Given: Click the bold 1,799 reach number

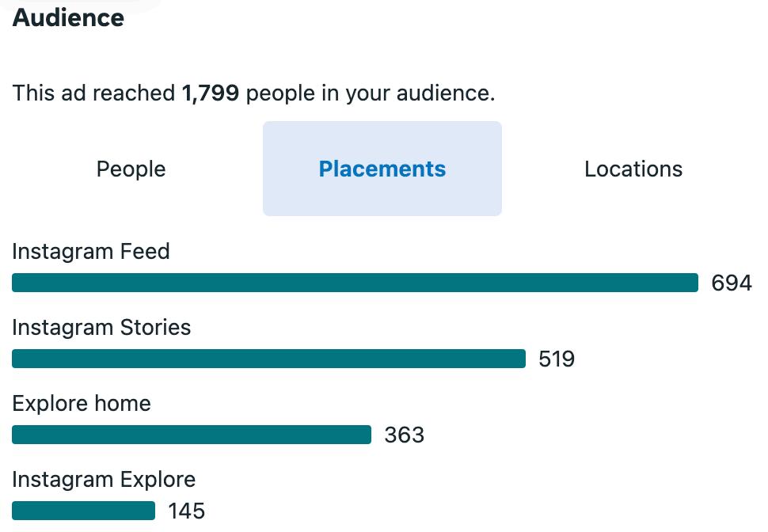Looking at the screenshot, I should pyautogui.click(x=210, y=93).
